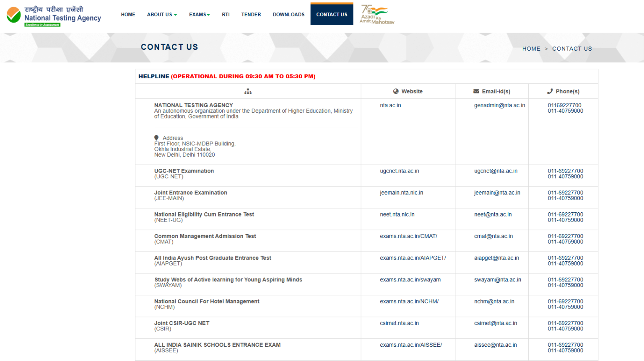Open the RTI page from the navigation bar
The image size is (644, 361).
pos(226,14)
